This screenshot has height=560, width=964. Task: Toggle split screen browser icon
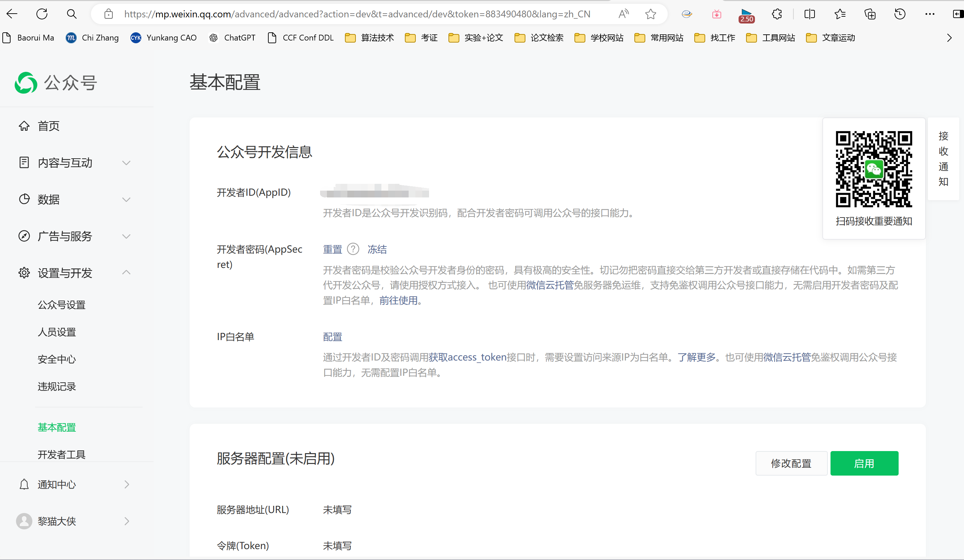pyautogui.click(x=809, y=14)
